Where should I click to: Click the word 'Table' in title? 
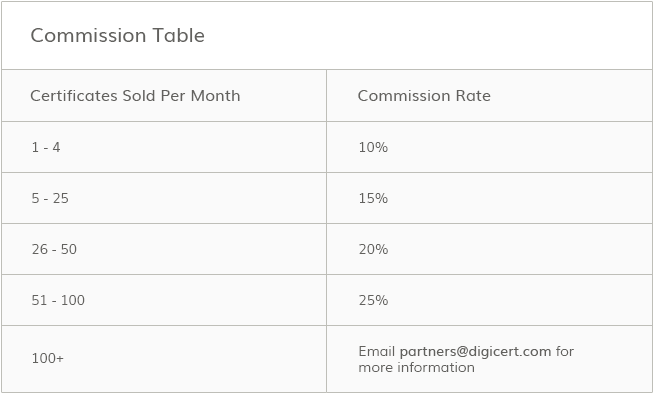click(179, 35)
